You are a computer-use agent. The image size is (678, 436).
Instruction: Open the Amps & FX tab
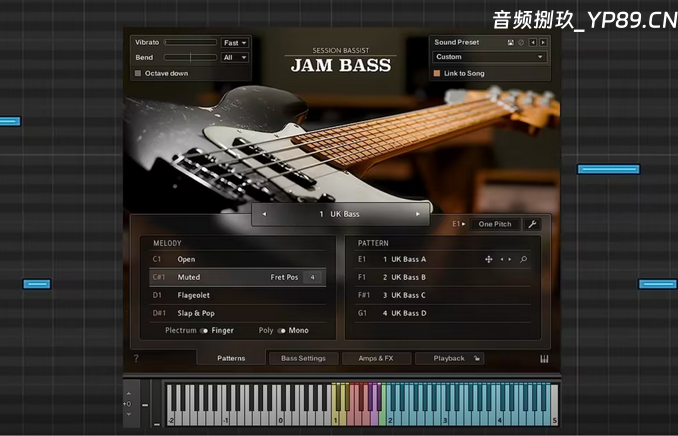(x=376, y=358)
